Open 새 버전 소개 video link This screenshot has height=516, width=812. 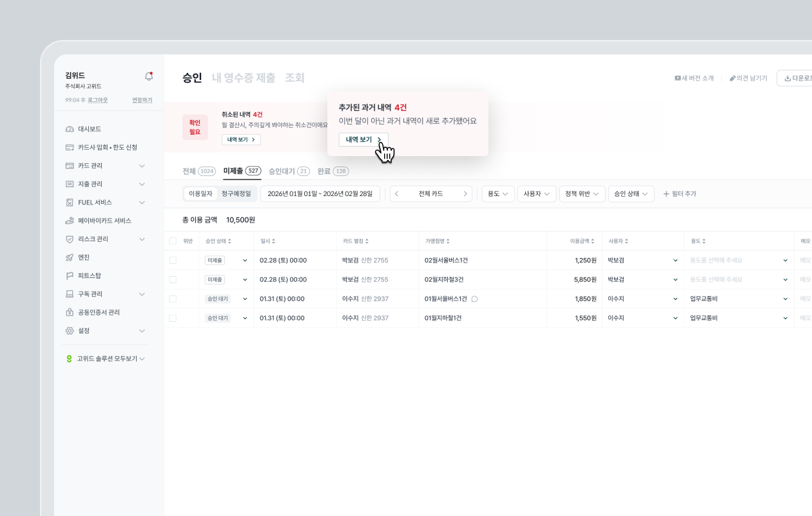point(694,78)
